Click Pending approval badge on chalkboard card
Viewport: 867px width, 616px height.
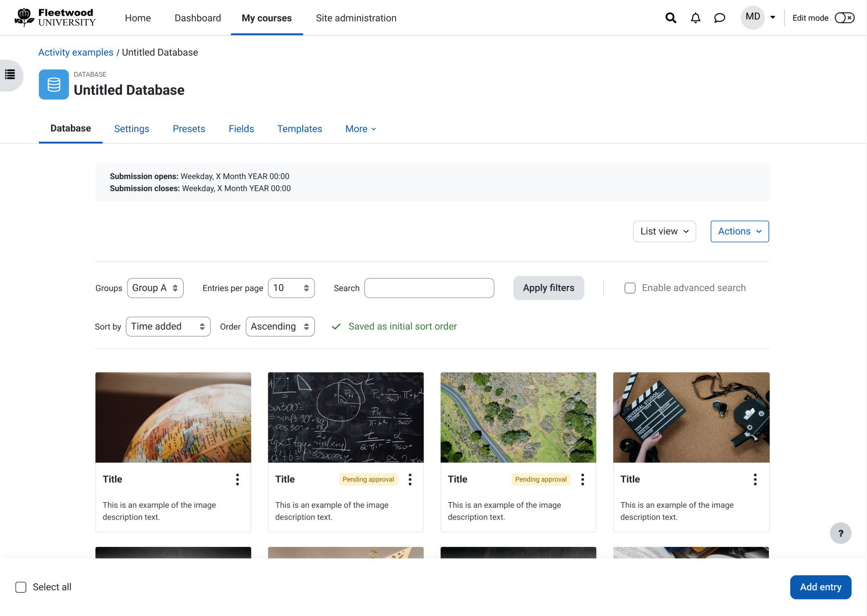pos(368,479)
